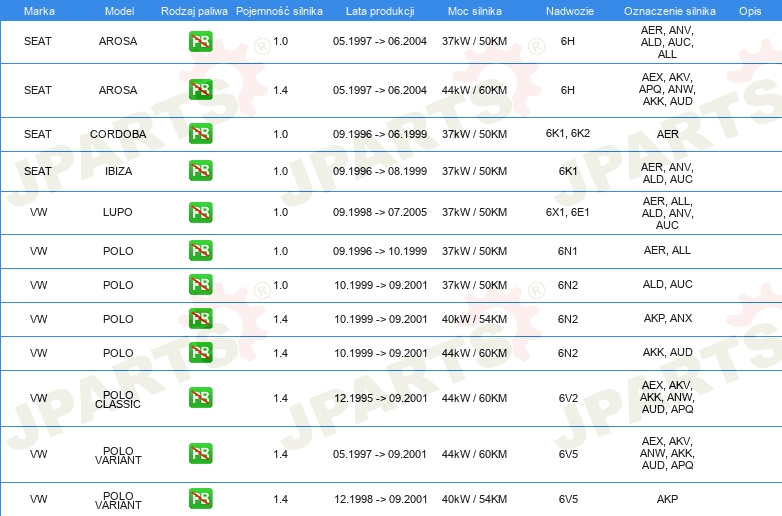Click the fuel icon in the SEAT Ibiza row

pos(200,171)
